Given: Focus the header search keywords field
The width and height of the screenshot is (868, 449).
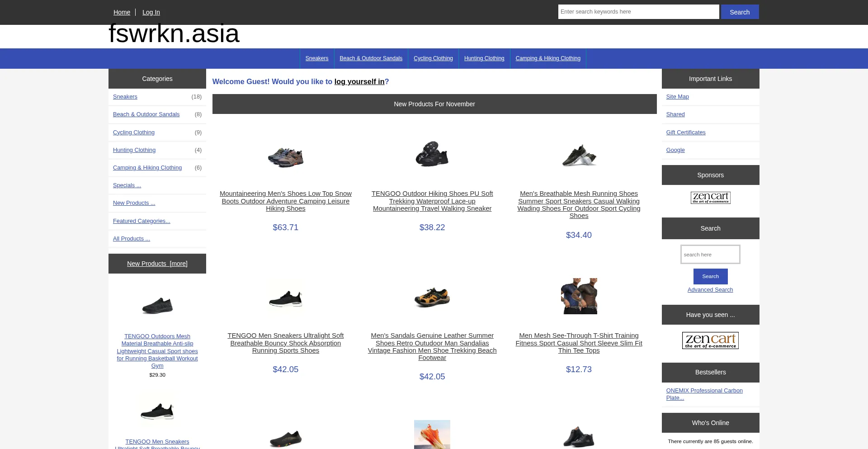Looking at the screenshot, I should click(x=638, y=12).
